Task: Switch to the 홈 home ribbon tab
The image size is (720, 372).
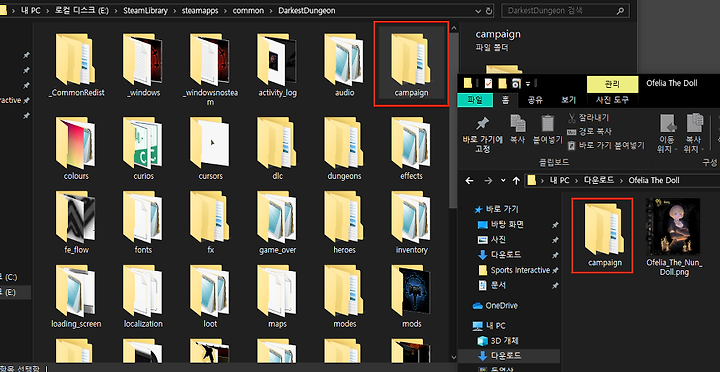Action: 505,100
